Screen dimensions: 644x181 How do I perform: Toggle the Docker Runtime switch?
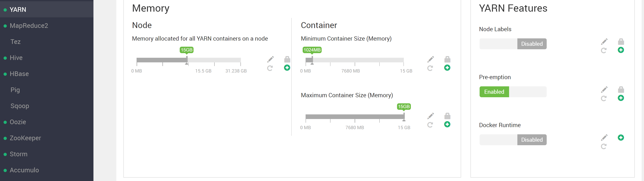513,140
